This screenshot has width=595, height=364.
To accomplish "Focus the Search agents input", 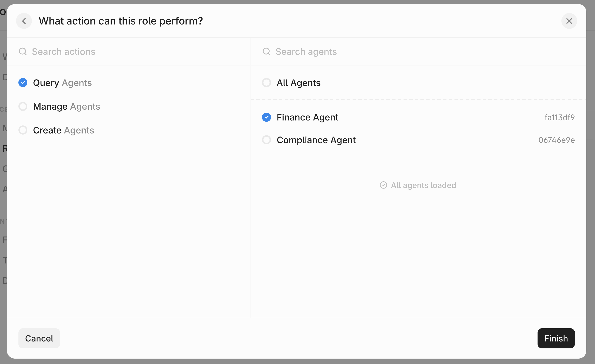I will [x=410, y=52].
